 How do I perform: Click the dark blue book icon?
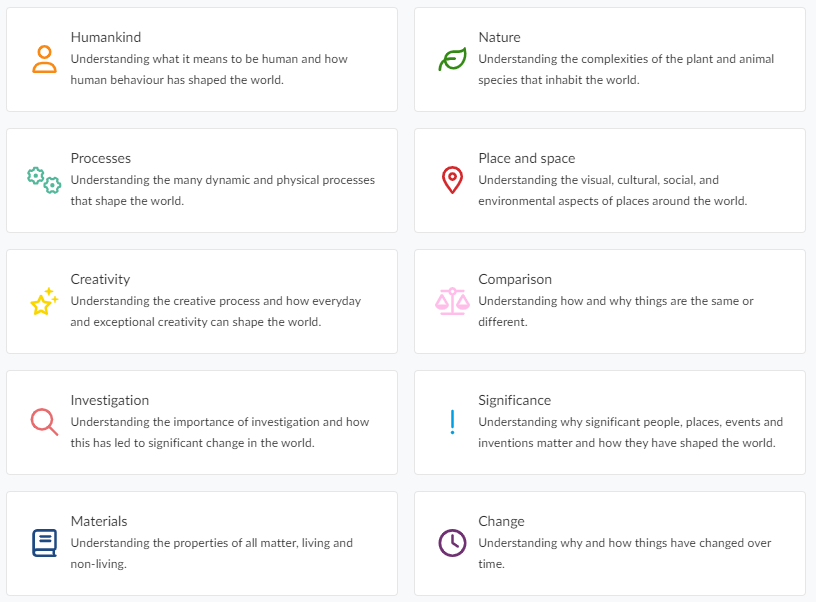click(44, 543)
